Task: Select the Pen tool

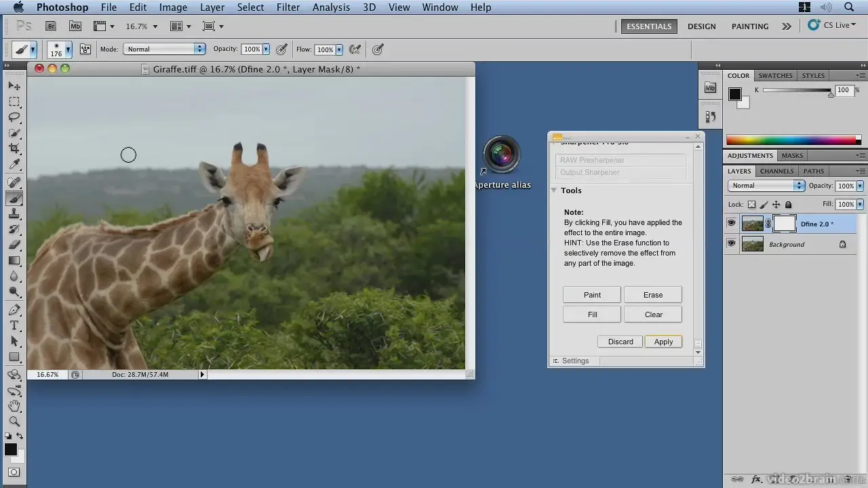Action: (14, 310)
